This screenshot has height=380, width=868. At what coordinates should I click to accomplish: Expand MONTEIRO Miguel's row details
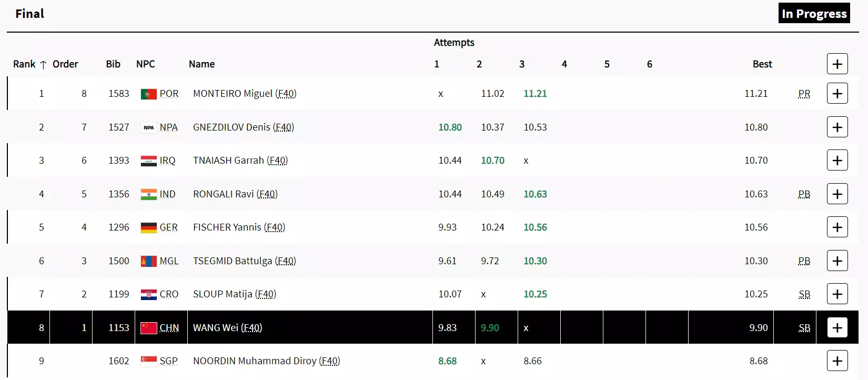click(837, 94)
